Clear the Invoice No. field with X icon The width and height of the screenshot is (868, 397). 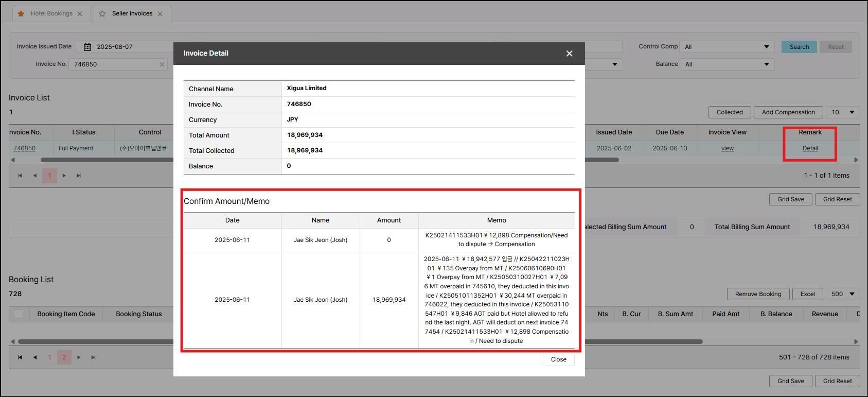click(162, 64)
